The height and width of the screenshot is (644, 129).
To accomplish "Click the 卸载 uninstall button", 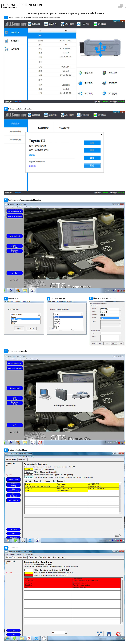I will [92, 158].
